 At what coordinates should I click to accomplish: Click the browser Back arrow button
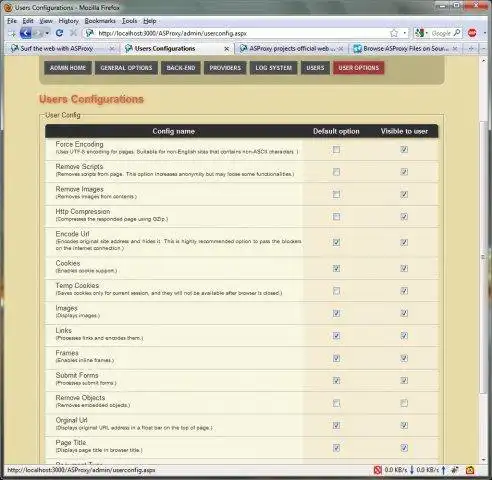coord(25,33)
